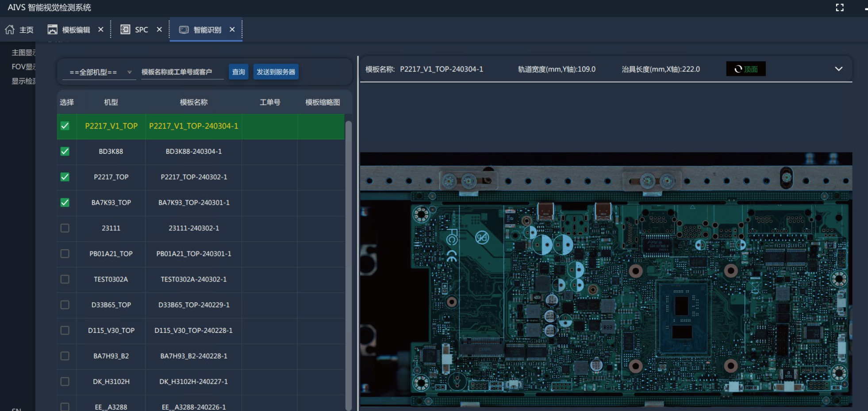This screenshot has width=868, height=411.
Task: Close the SPC tab
Action: tap(159, 30)
